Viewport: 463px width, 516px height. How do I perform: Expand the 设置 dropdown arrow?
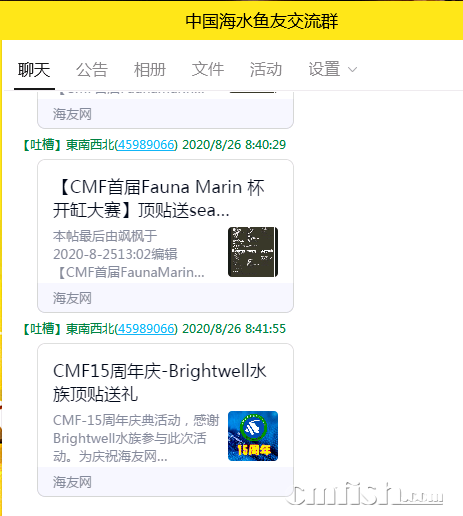click(352, 70)
